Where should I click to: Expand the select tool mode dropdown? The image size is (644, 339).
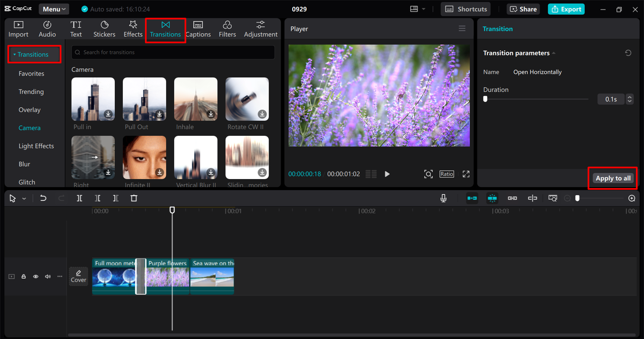(x=24, y=199)
